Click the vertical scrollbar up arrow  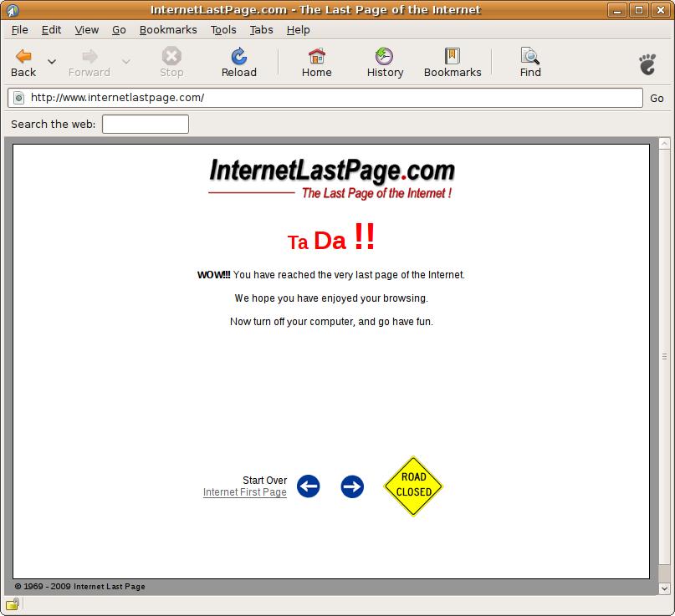(664, 143)
